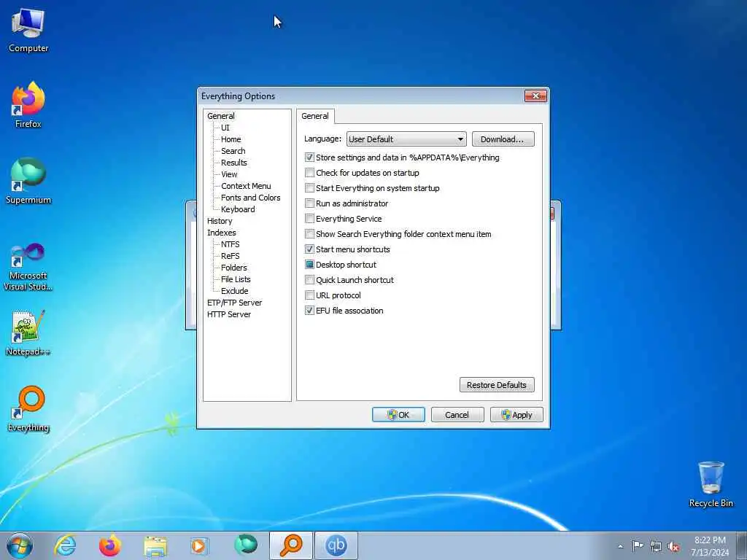
Task: Enable Check for updates on startup
Action: pos(309,172)
